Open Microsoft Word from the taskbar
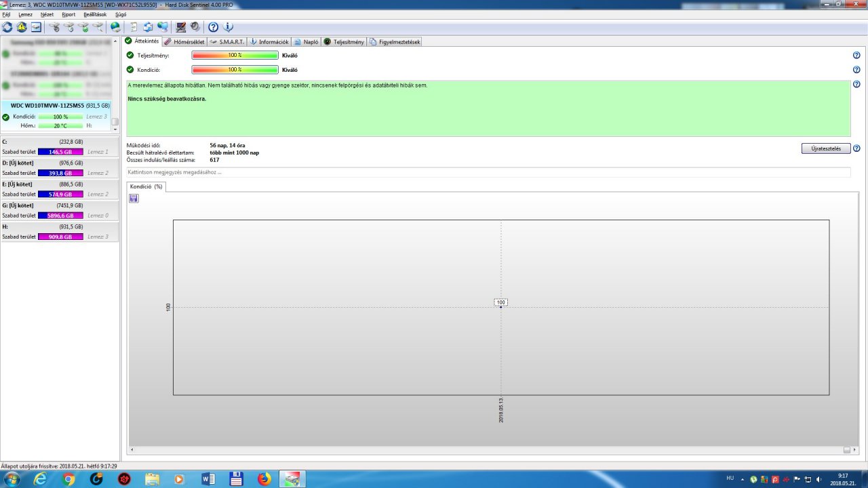Screen dimensions: 868x488 (x=208, y=479)
